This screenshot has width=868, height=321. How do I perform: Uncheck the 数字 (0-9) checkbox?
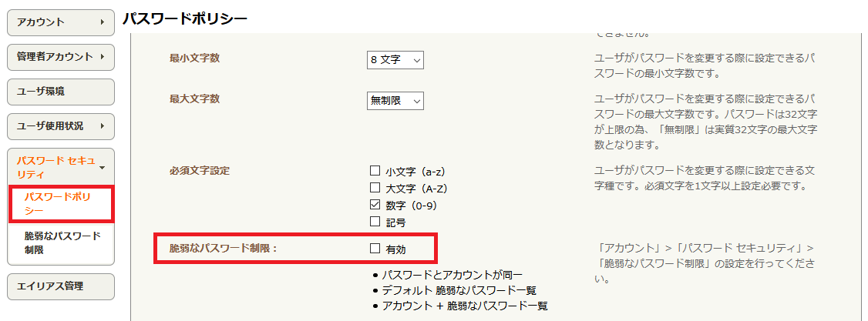(x=375, y=205)
